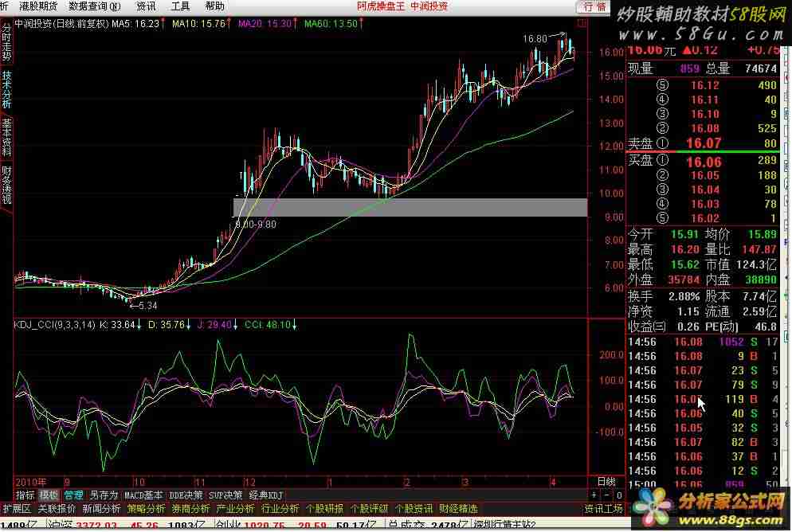The image size is (792, 532).
Task: Open 个股评级 link
Action: click(x=369, y=508)
